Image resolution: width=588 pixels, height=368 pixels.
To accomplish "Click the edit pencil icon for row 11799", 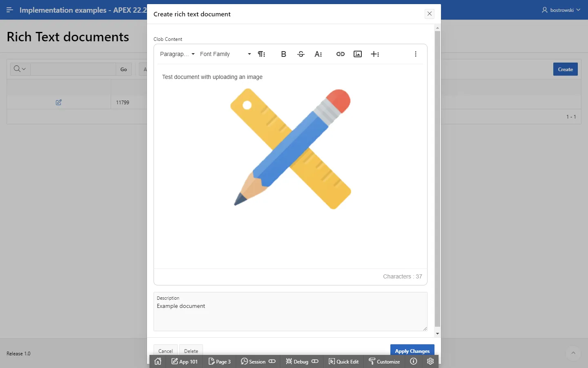I will (59, 102).
